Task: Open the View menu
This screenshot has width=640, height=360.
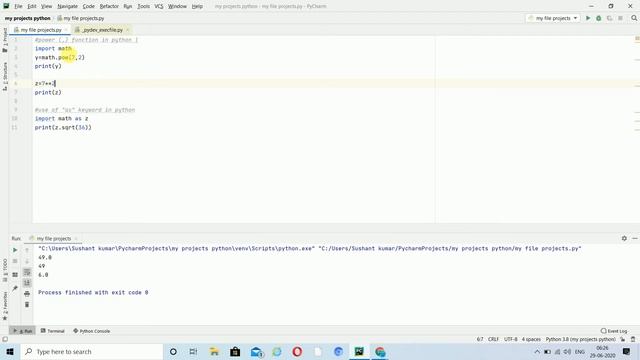Action: point(47,6)
